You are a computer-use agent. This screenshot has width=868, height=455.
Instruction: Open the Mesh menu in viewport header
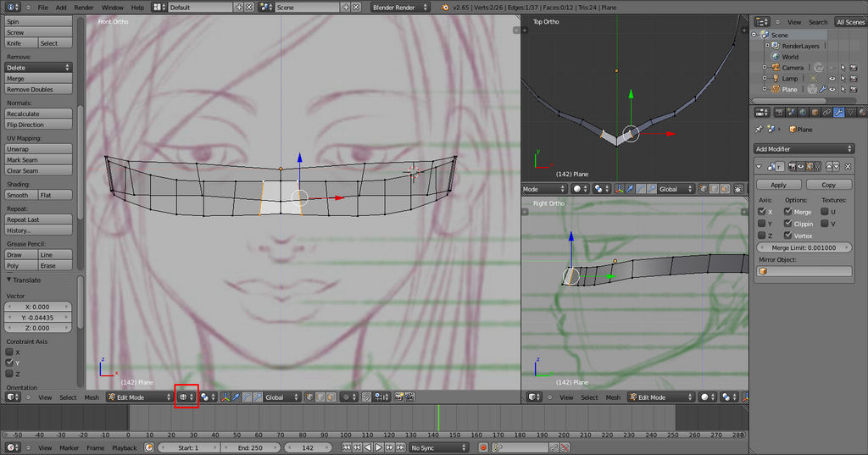pyautogui.click(x=92, y=397)
